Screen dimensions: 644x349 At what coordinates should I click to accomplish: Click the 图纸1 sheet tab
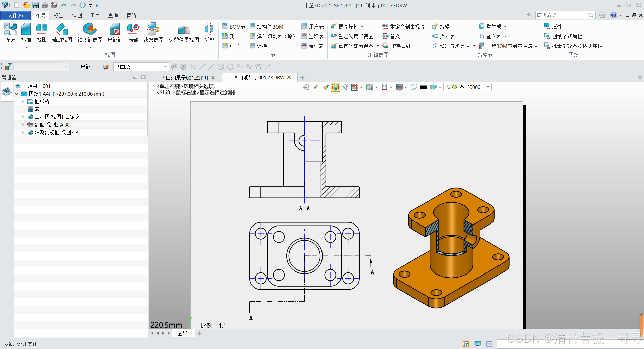184,333
